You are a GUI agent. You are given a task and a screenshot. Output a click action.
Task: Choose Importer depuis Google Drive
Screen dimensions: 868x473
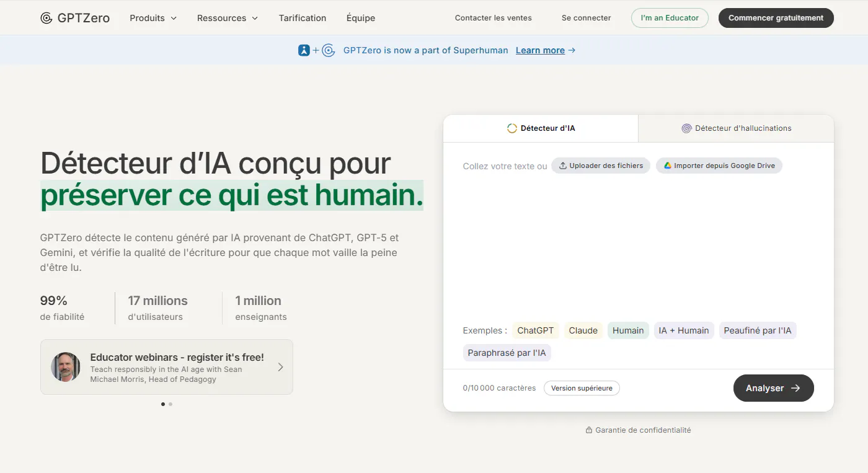719,166
